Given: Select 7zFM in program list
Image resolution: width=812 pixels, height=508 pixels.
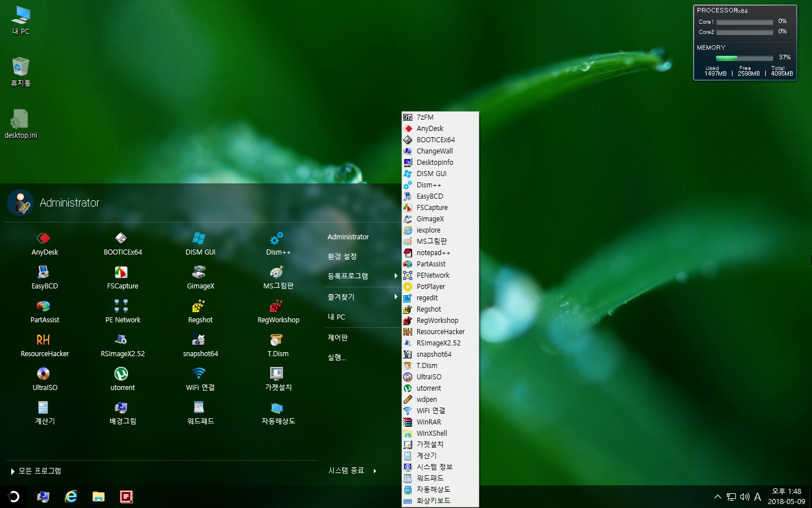Looking at the screenshot, I should coord(440,117).
